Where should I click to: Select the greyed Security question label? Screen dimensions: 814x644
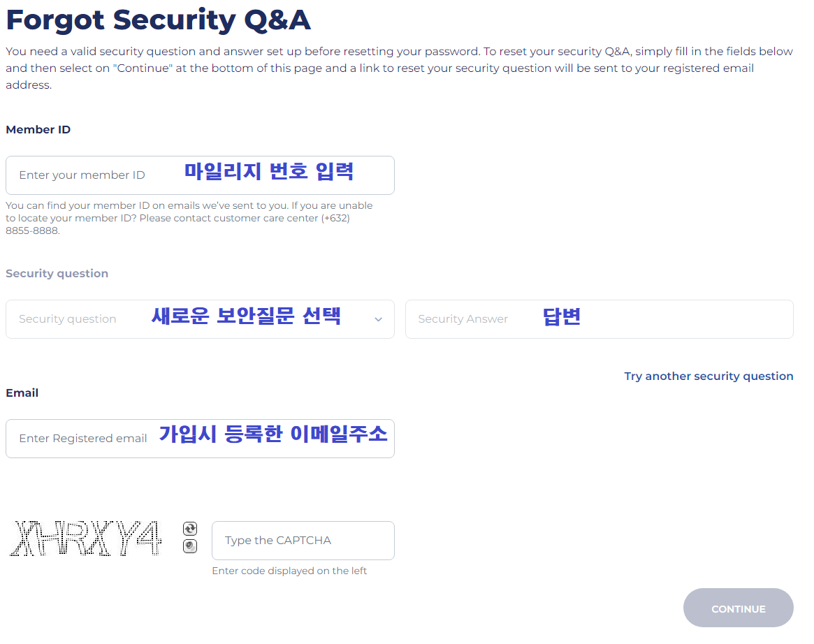(x=57, y=274)
